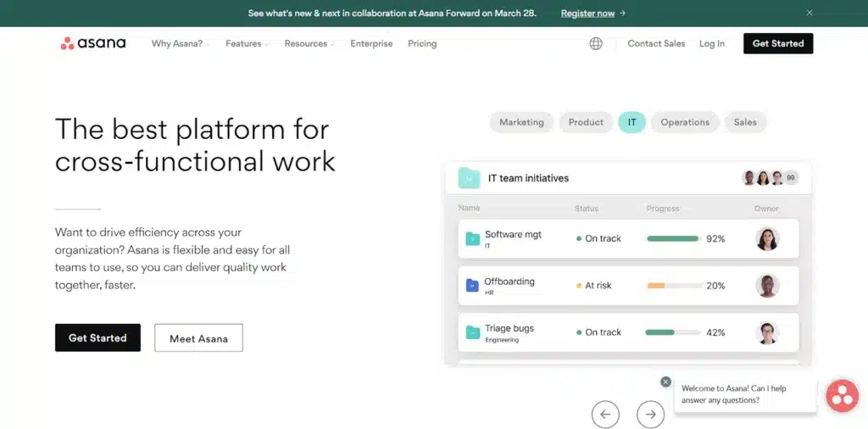Screen dimensions: 868x429
Task: Click the Software mgt folder icon
Action: point(473,238)
